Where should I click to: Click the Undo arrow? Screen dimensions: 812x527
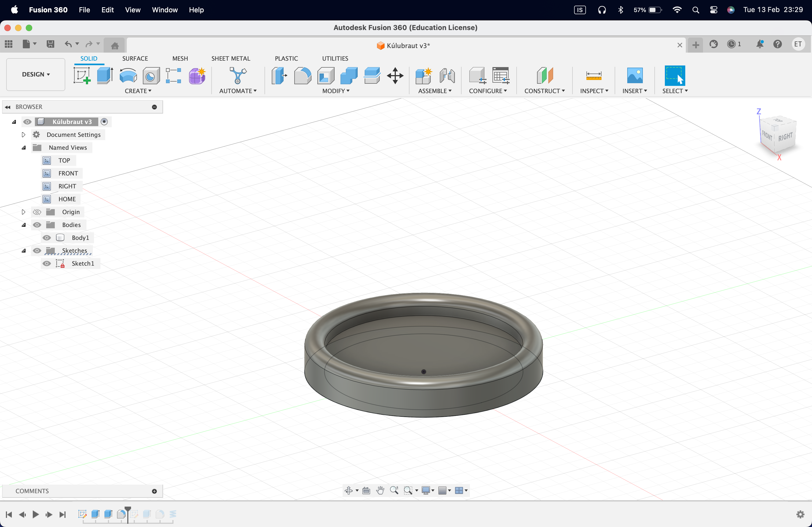pyautogui.click(x=68, y=44)
